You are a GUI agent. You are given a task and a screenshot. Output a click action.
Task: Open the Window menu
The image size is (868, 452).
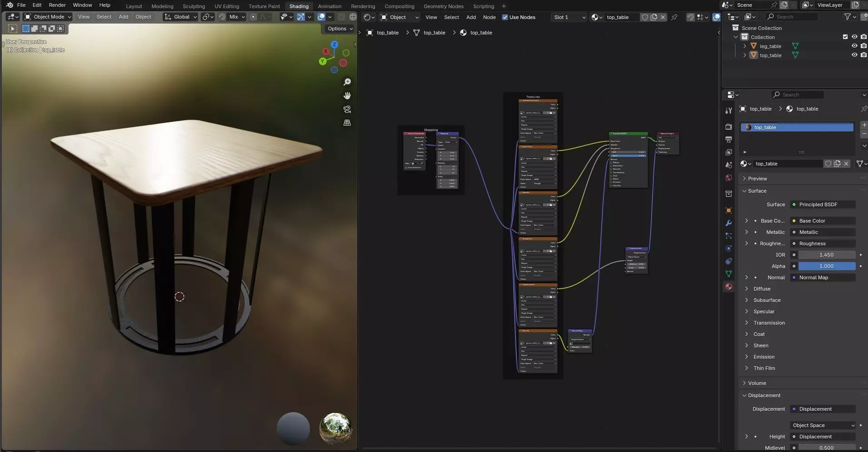pyautogui.click(x=83, y=5)
